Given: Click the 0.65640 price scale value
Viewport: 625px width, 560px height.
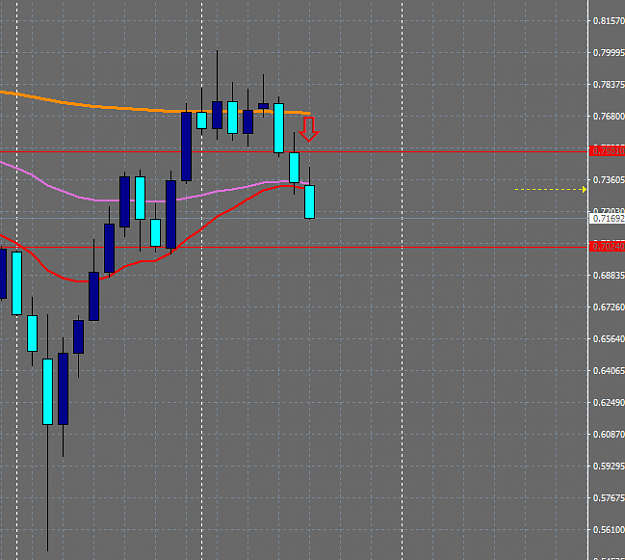Looking at the screenshot, I should (608, 339).
